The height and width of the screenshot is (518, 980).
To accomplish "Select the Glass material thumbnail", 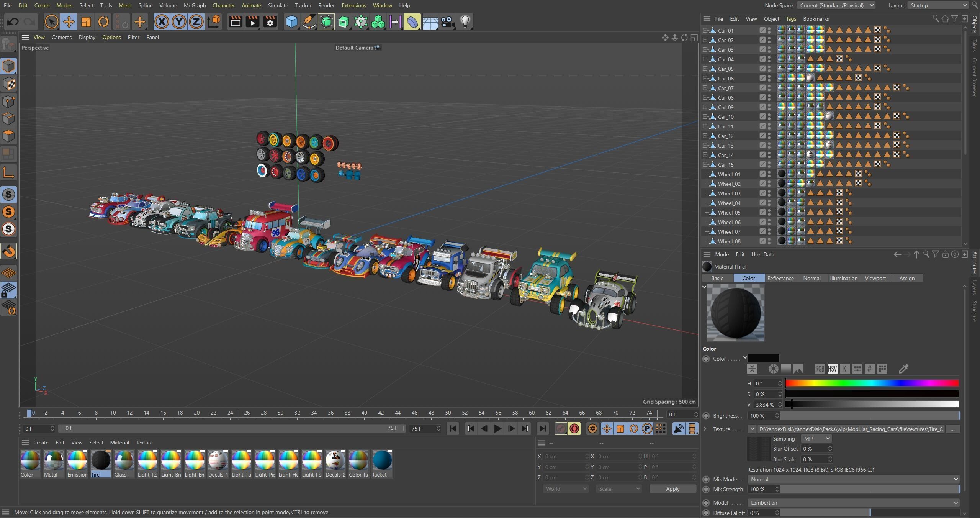I will 124,461.
